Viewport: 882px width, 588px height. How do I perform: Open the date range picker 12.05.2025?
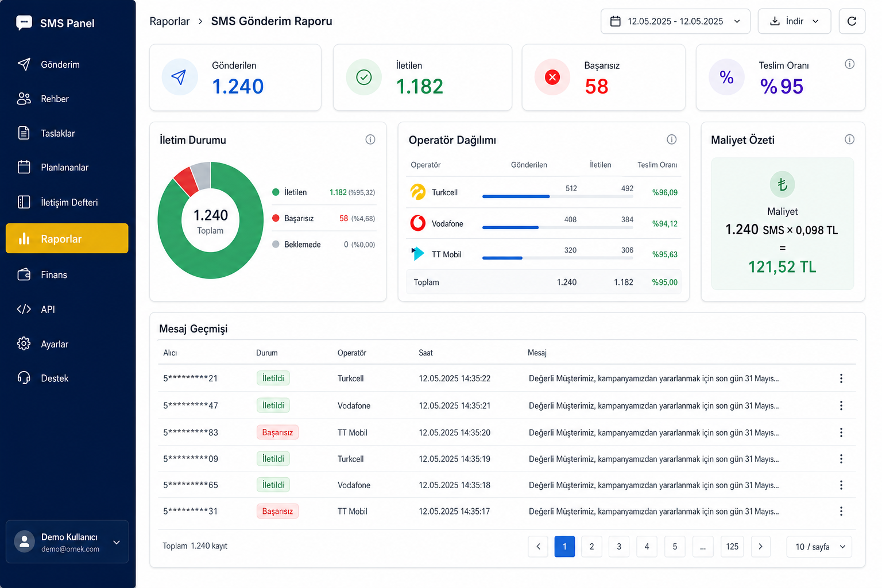click(675, 21)
